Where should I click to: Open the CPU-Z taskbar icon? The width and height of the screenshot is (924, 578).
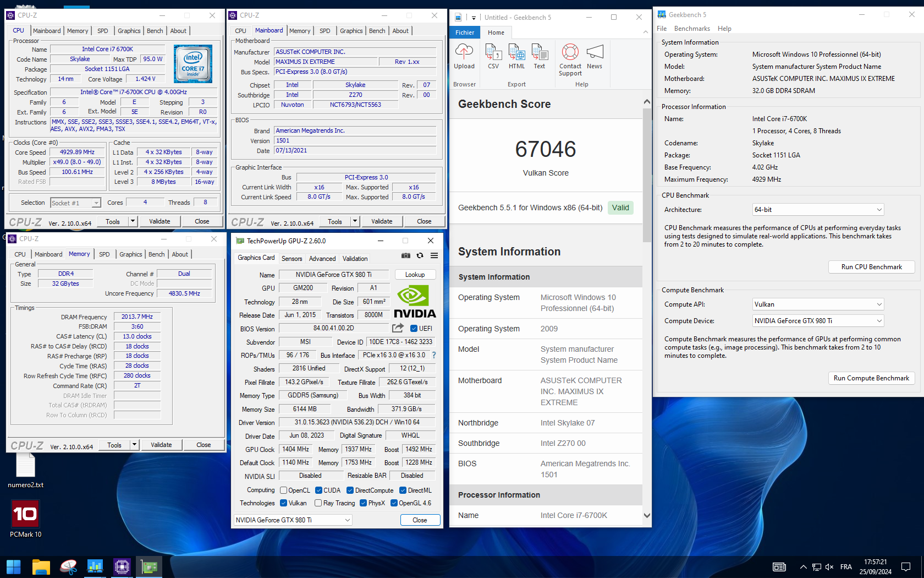pyautogui.click(x=122, y=566)
